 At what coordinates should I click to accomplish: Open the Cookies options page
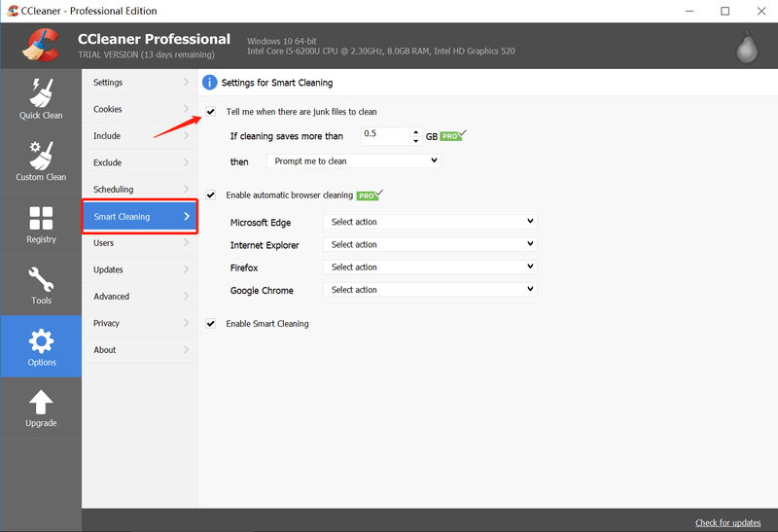(x=139, y=109)
